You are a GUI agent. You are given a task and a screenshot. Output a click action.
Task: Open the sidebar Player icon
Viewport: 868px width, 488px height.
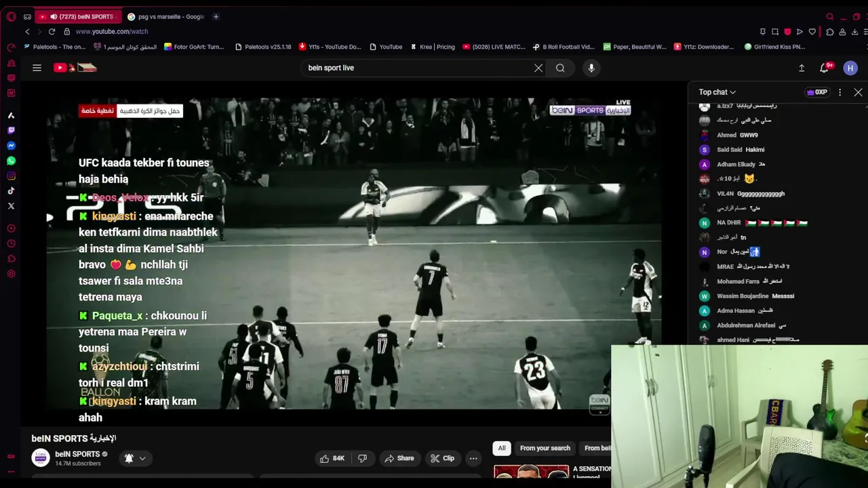11,228
